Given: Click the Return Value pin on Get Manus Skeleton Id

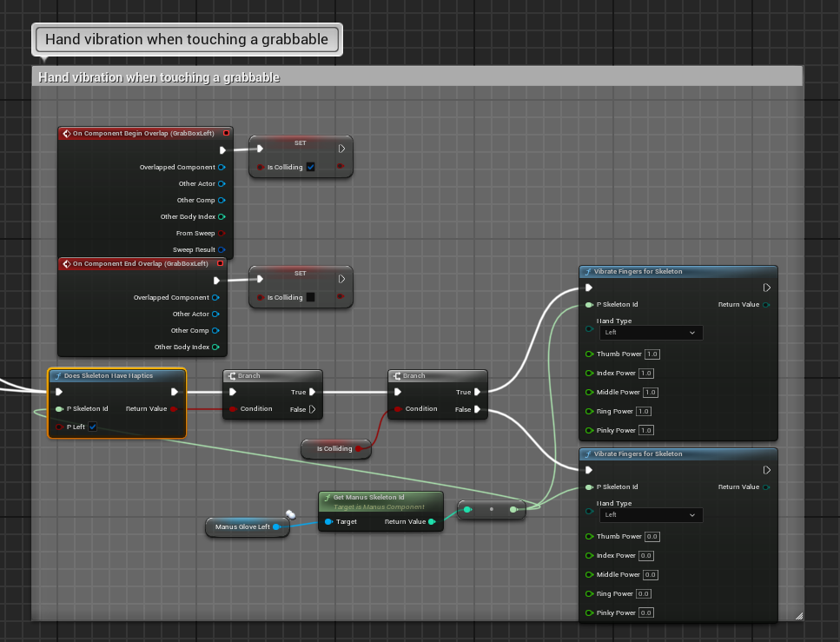Looking at the screenshot, I should click(x=432, y=522).
